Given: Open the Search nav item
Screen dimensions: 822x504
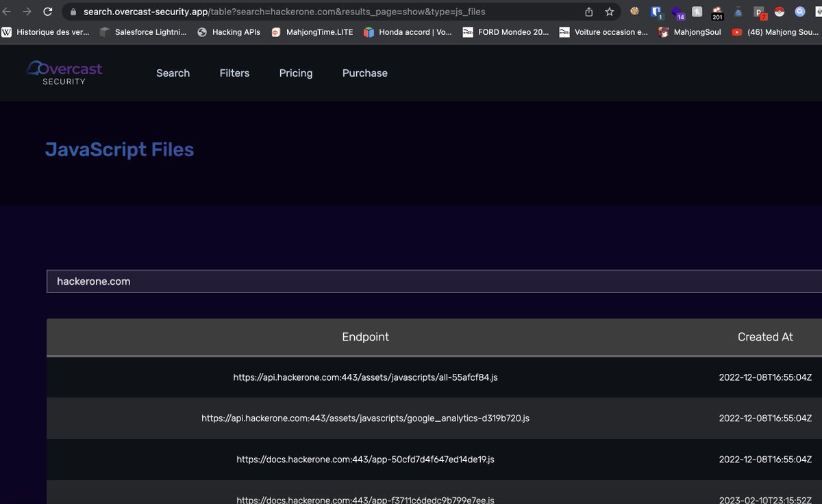Looking at the screenshot, I should (x=173, y=73).
